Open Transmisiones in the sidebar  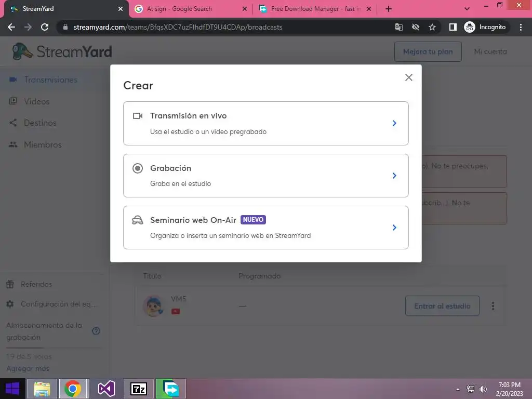click(x=54, y=79)
